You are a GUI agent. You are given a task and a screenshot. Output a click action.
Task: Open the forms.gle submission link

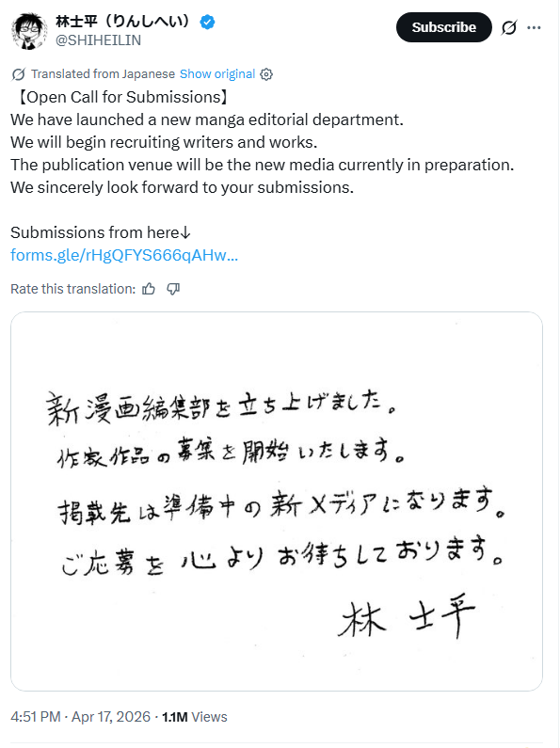pyautogui.click(x=124, y=255)
